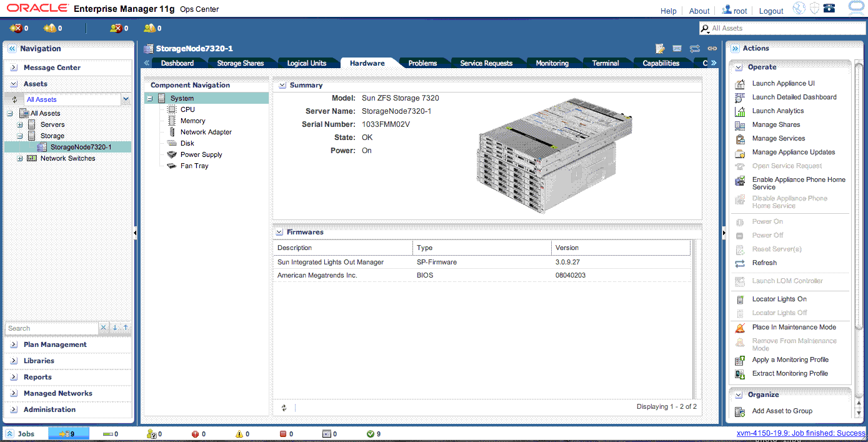Click the Logout link

coord(771,11)
